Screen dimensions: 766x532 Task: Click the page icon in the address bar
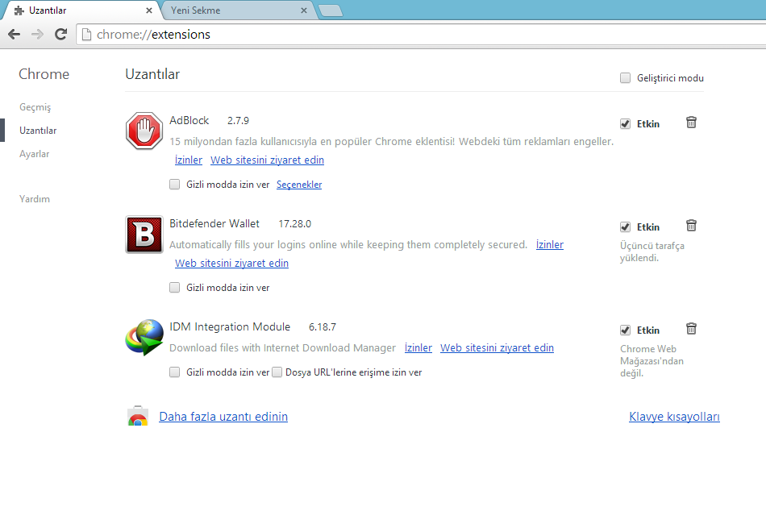(86, 34)
